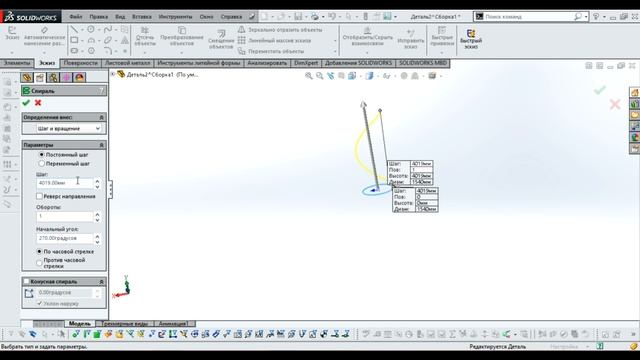Open the Вставка menu
The width and height of the screenshot is (640, 360).
pyautogui.click(x=142, y=17)
